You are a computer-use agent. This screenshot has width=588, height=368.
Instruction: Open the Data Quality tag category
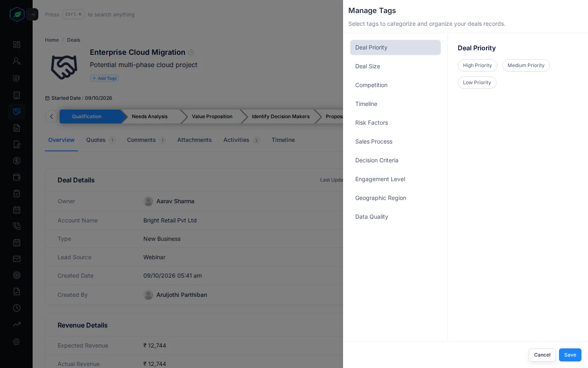(395, 217)
